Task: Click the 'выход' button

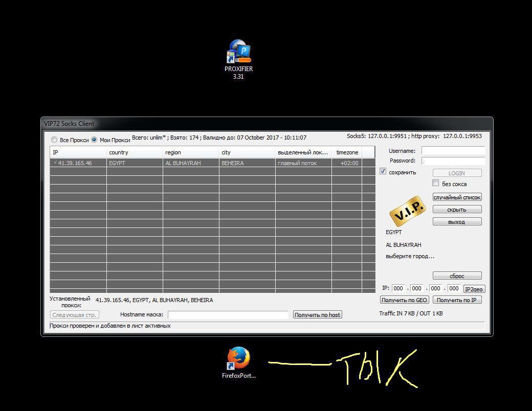Action: [457, 222]
